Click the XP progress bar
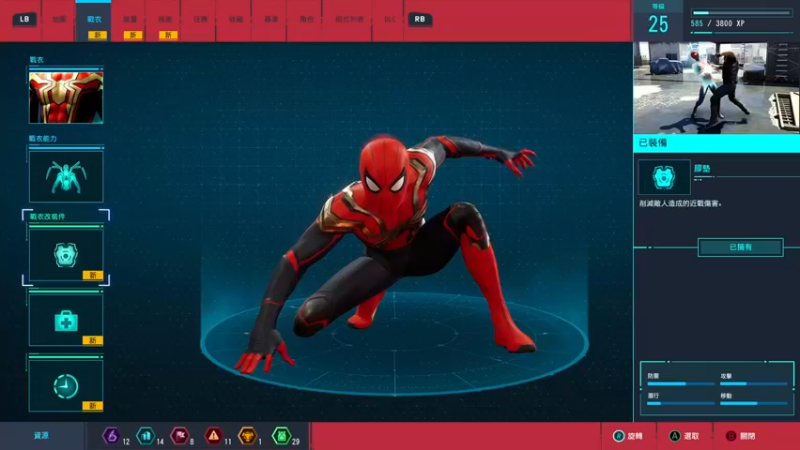This screenshot has height=450, width=800. point(741,13)
